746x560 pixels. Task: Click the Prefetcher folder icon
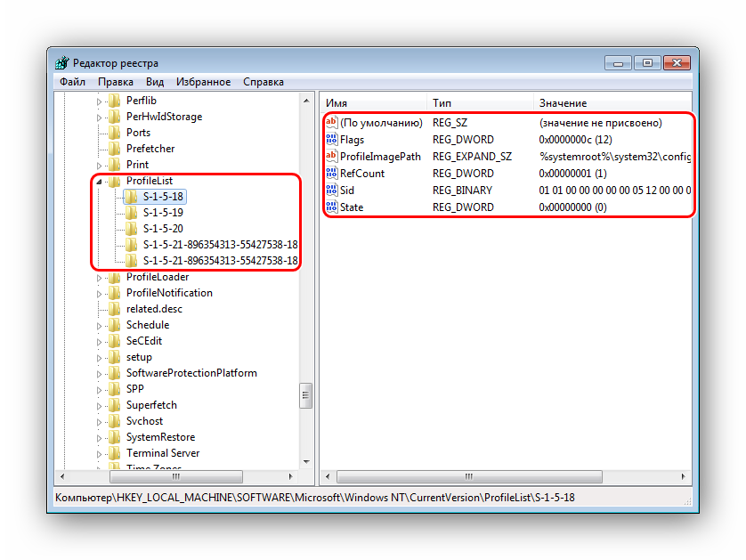coord(115,149)
